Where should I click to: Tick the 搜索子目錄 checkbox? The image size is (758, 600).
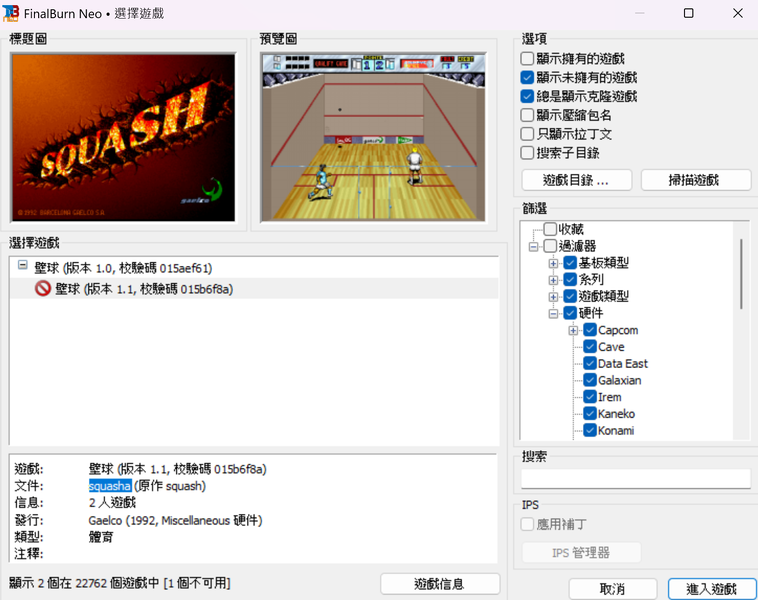(x=527, y=153)
